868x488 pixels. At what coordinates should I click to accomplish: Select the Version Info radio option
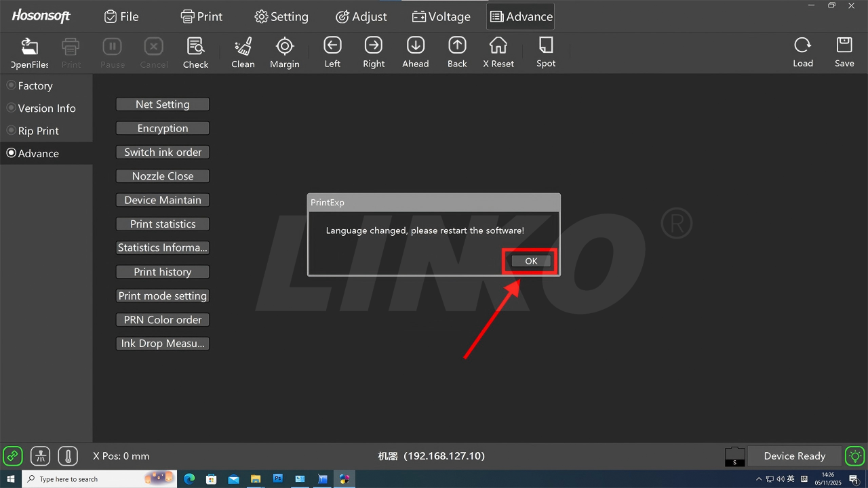pyautogui.click(x=12, y=108)
